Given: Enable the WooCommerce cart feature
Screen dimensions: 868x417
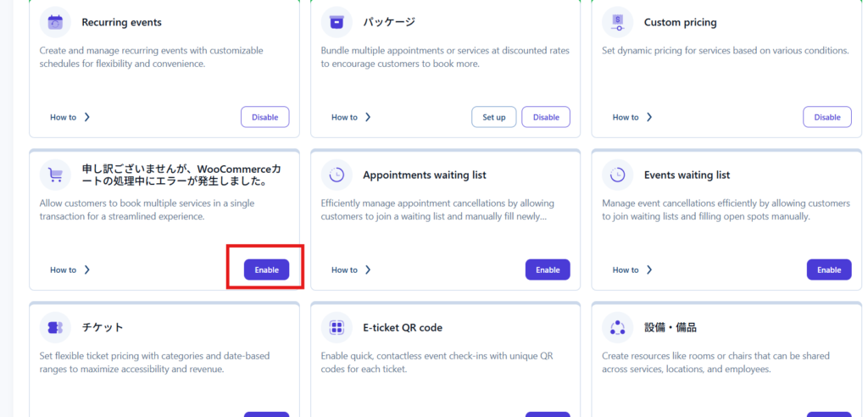Looking at the screenshot, I should (x=266, y=270).
